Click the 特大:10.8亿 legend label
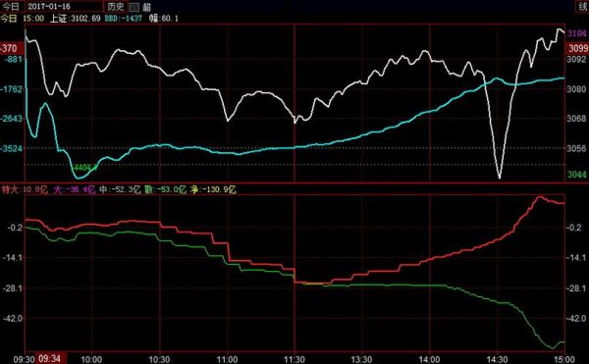 tap(25, 189)
